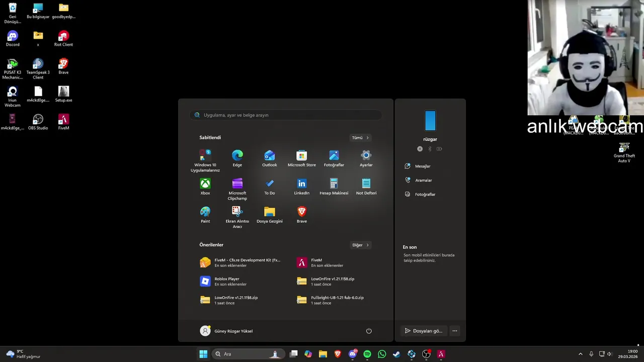Toggle the phone Bluetooth status icon
The image size is (644, 362).
pyautogui.click(x=430, y=149)
